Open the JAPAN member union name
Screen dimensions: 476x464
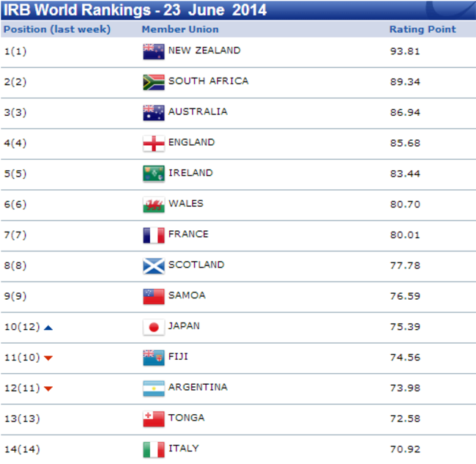point(184,325)
